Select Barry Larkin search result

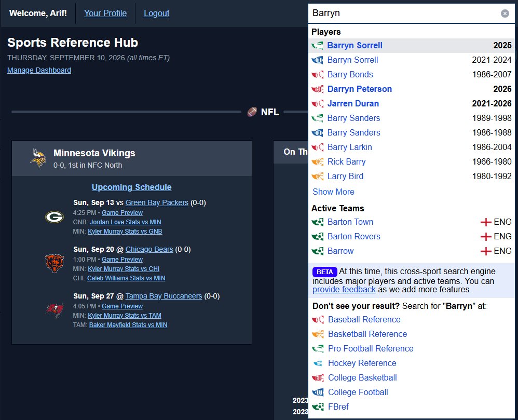pos(411,147)
